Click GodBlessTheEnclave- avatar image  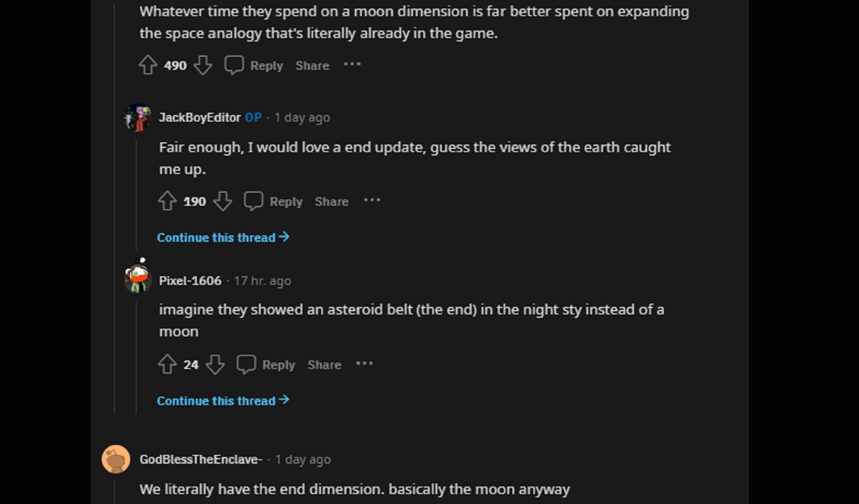point(116,459)
